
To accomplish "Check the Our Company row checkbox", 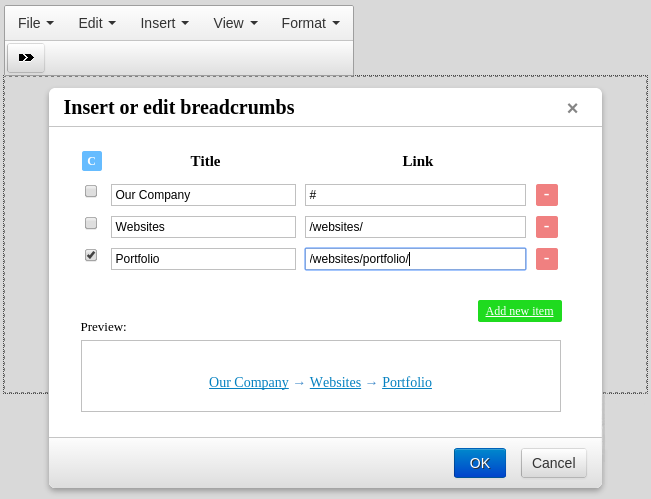I will pyautogui.click(x=91, y=191).
